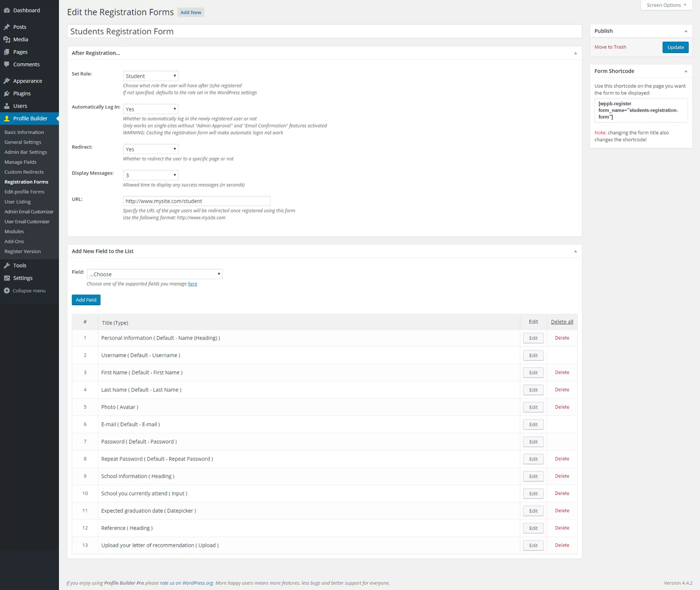Delete the Last Name field row

pyautogui.click(x=562, y=390)
